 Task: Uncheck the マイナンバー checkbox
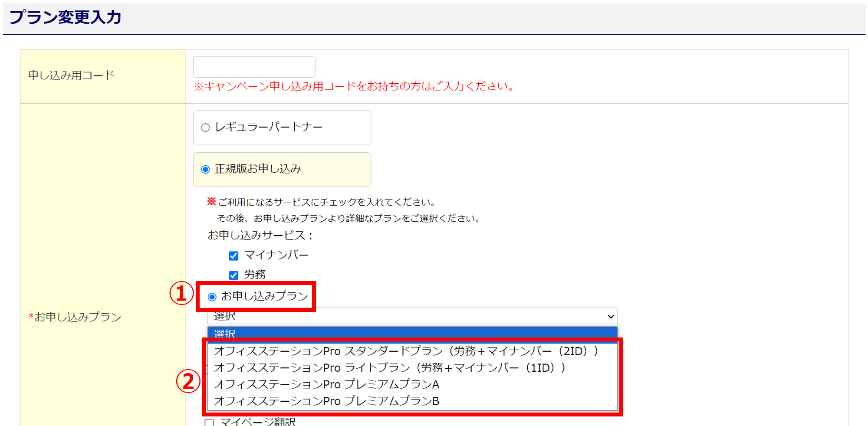(x=233, y=256)
